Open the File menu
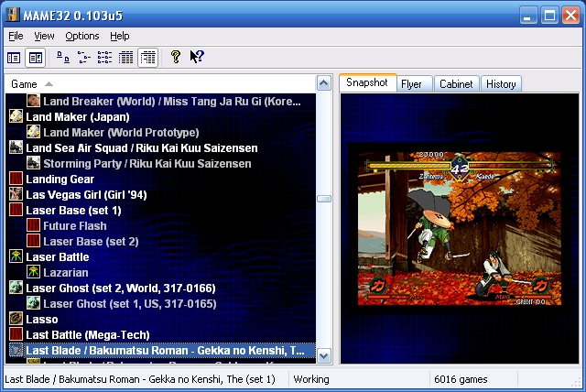Screen dimensions: 586x392 (x=16, y=37)
